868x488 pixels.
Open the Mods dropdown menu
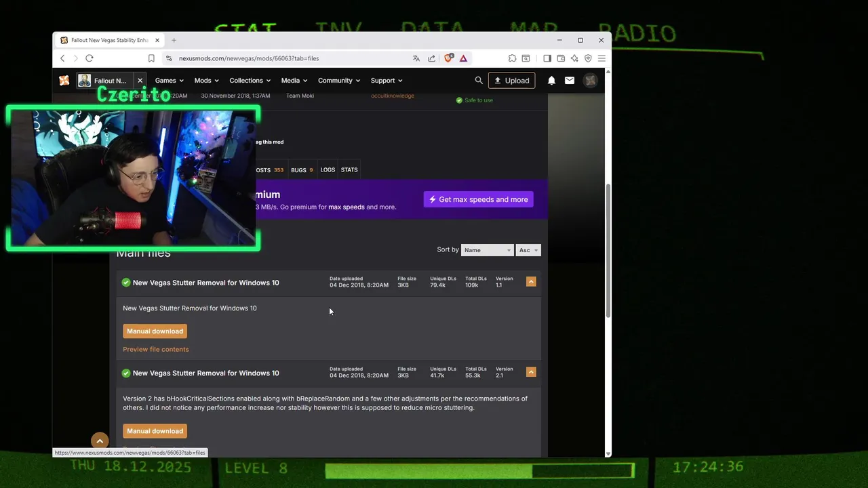click(206, 81)
